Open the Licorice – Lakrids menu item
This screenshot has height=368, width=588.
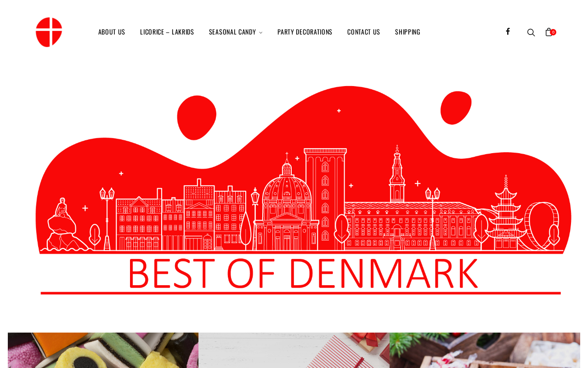pyautogui.click(x=167, y=32)
